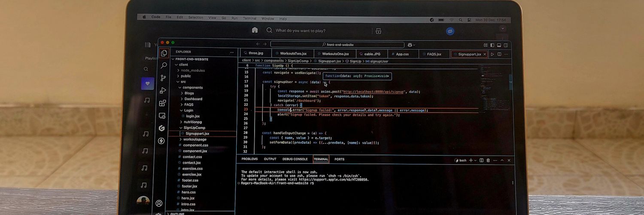Create a new terminal with the plus icon

[471, 160]
